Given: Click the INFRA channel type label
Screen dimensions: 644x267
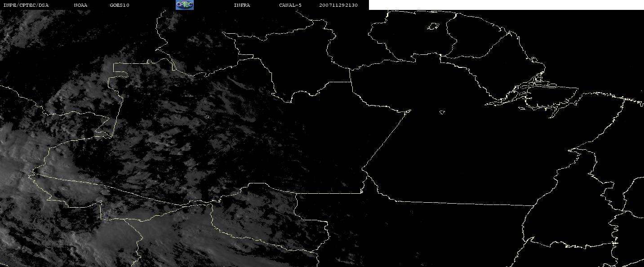Looking at the screenshot, I should pyautogui.click(x=242, y=5).
